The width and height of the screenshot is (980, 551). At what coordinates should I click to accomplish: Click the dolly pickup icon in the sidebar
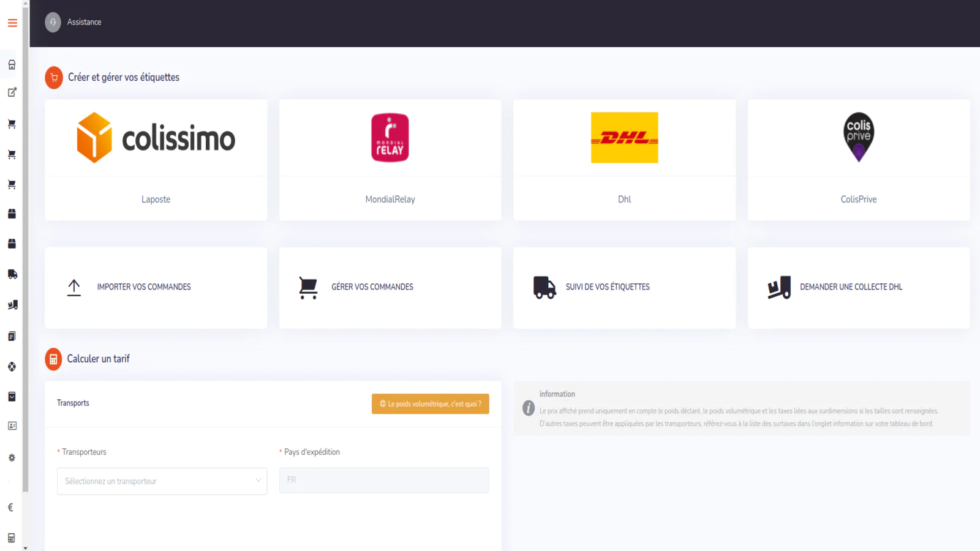point(12,305)
